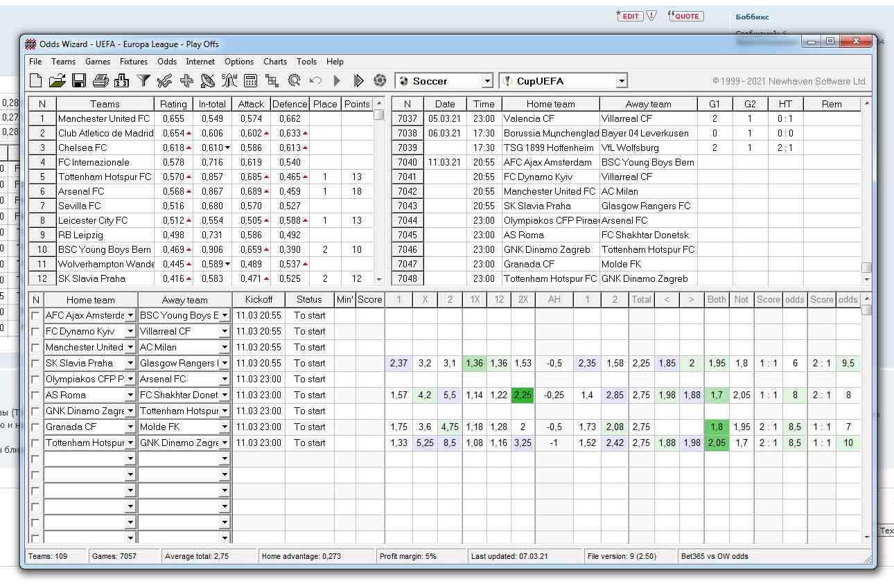Screen dimensions: 894x588
Task: Open the Боббикс user link in forum
Action: click(x=752, y=17)
